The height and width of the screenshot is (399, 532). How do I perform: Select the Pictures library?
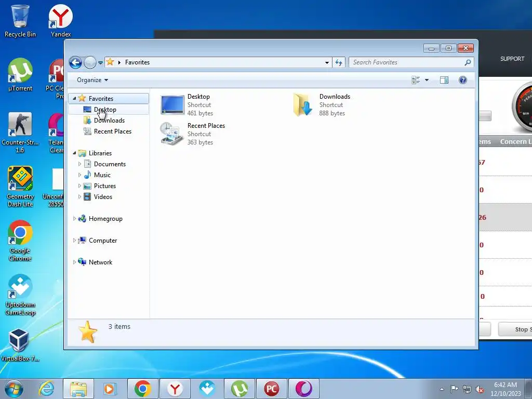[x=105, y=186]
